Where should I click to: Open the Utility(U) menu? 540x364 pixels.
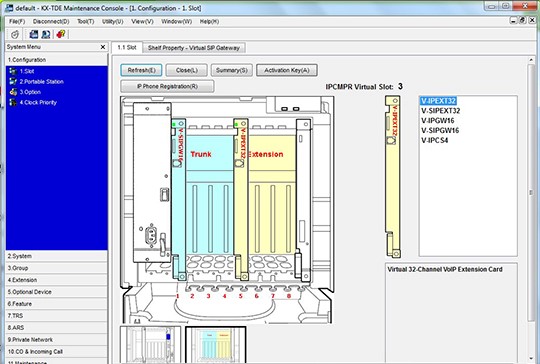click(x=113, y=21)
